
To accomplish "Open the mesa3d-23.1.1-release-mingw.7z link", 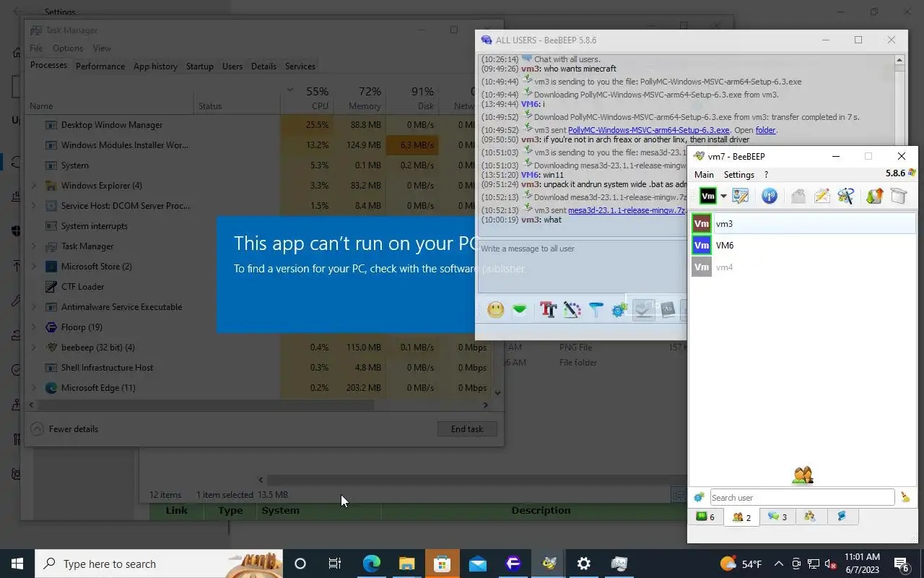I will point(627,210).
